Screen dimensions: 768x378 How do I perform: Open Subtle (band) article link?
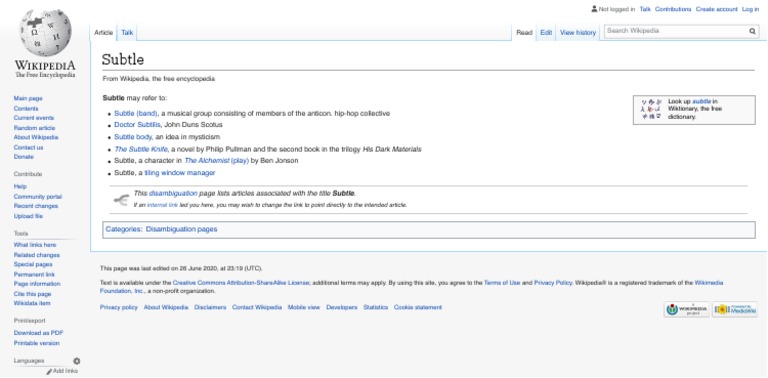136,114
